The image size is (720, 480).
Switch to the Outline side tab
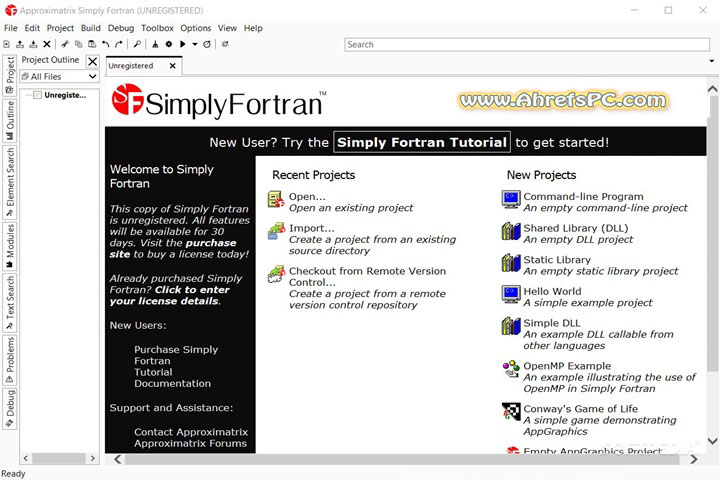10,121
